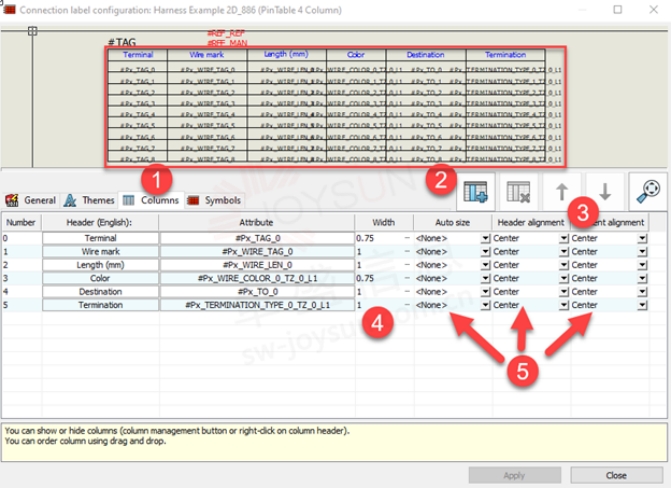
Task: Edit the Terminal header field
Action: pos(100,238)
